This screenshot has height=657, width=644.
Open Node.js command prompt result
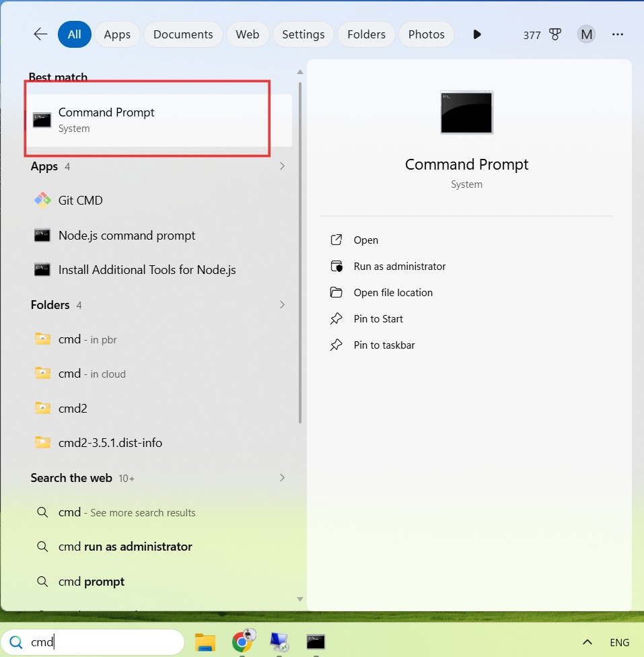pyautogui.click(x=159, y=236)
